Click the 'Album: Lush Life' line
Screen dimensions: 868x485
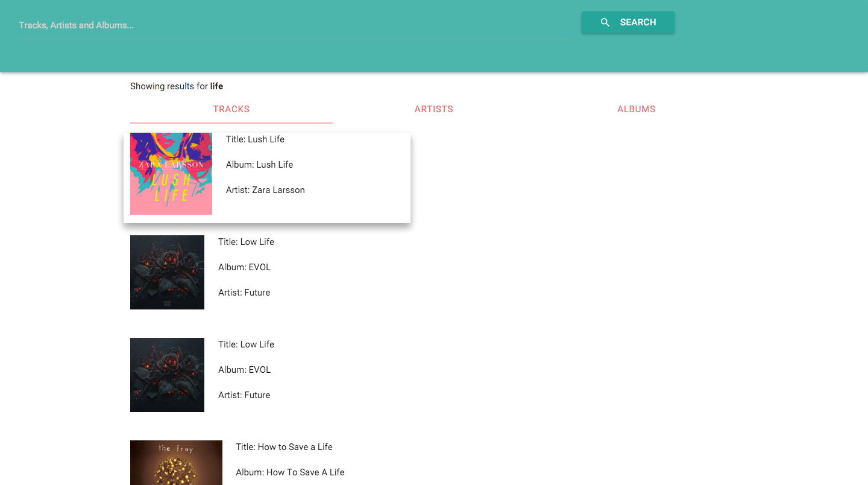tap(259, 165)
